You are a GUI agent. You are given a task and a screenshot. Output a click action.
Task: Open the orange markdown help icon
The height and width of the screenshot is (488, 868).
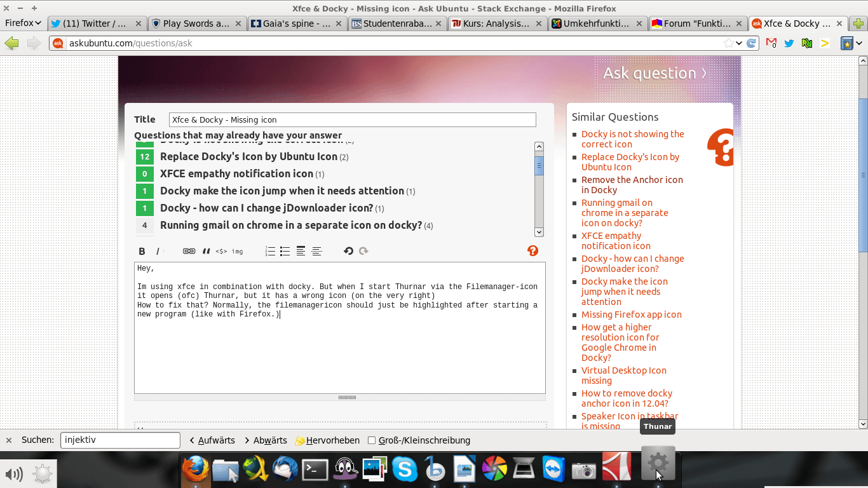click(x=532, y=251)
